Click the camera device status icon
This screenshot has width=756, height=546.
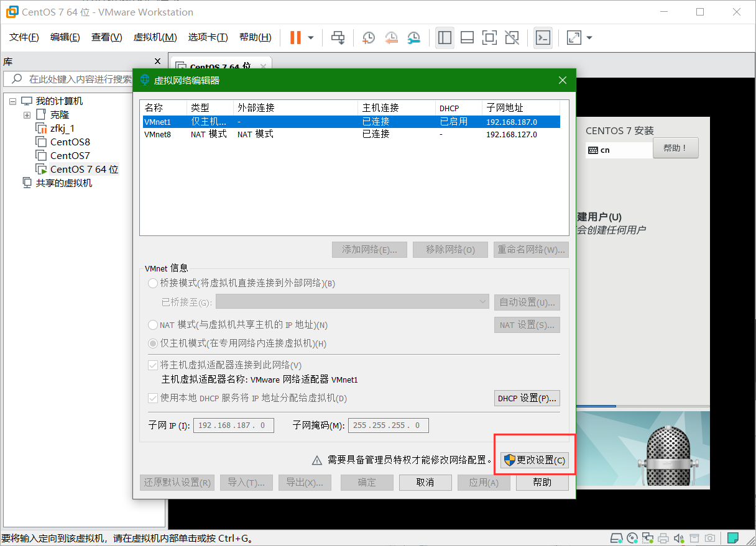point(709,537)
